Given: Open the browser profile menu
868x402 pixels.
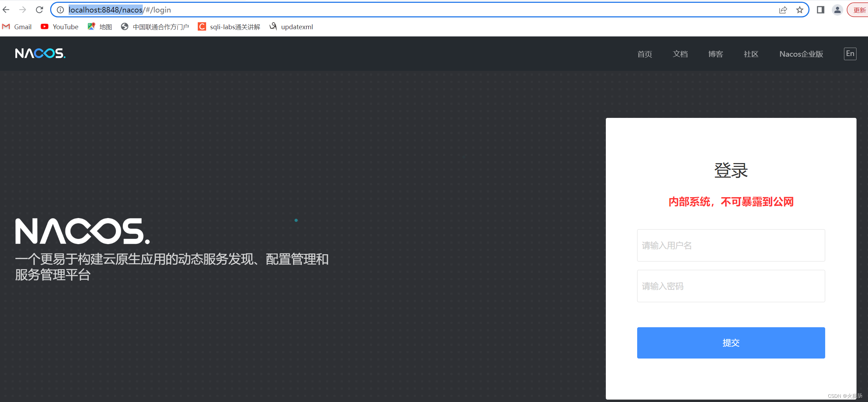Looking at the screenshot, I should (837, 10).
